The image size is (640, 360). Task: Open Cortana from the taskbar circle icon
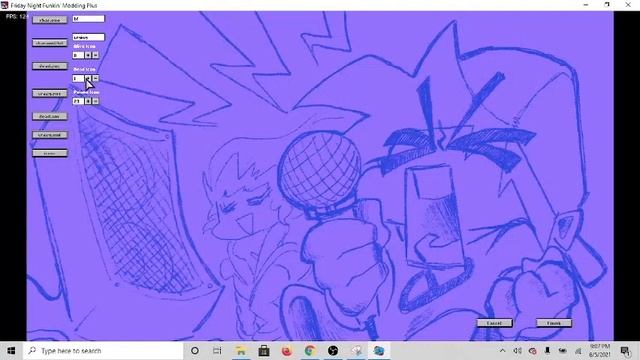pos(195,351)
